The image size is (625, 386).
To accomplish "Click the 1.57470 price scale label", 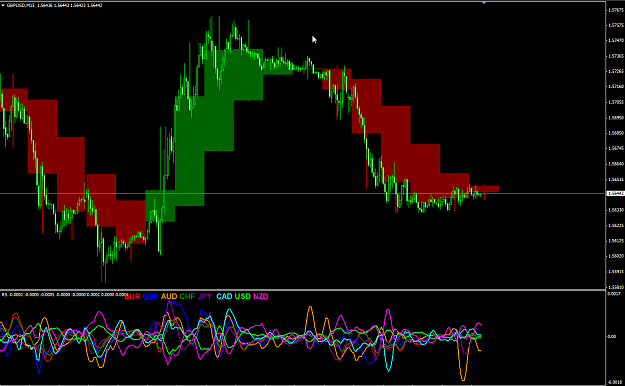I will [616, 40].
